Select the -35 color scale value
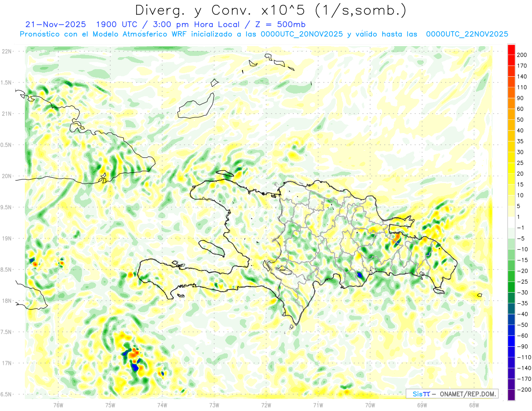The height and width of the screenshot is (411, 532). (522, 303)
